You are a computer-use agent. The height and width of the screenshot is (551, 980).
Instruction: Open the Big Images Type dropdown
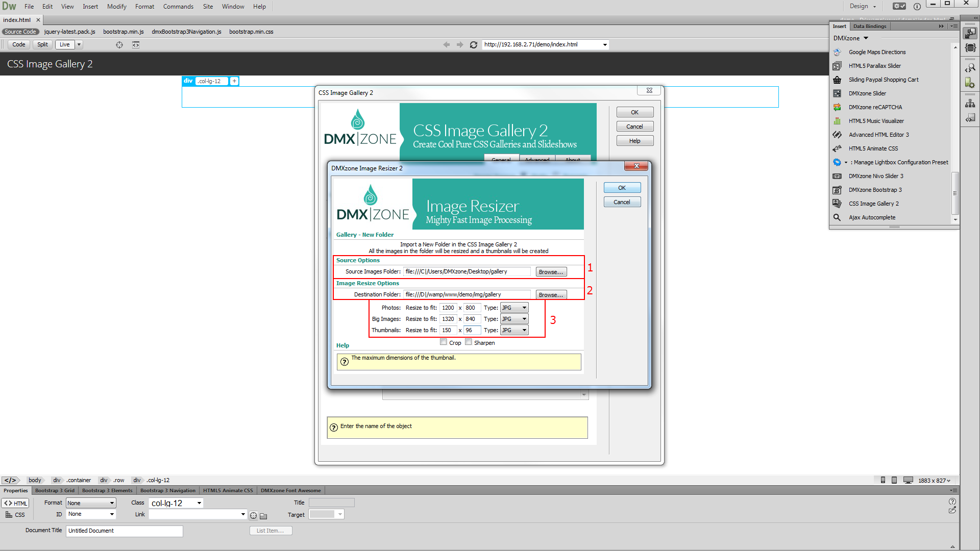[x=514, y=319]
